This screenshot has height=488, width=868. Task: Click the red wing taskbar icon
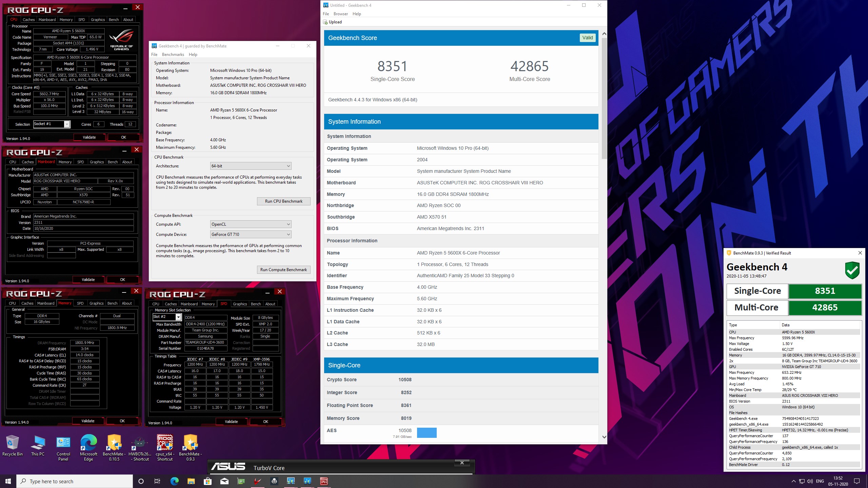pyautogui.click(x=258, y=481)
